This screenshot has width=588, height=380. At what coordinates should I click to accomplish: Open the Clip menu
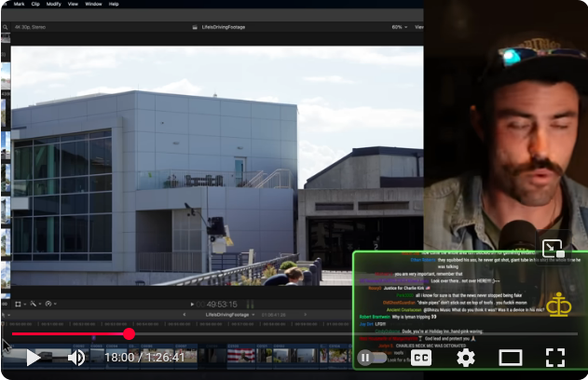tap(35, 4)
